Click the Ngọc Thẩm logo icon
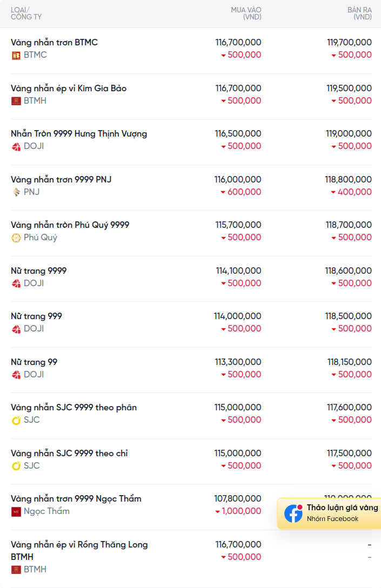381x588 pixels. (x=16, y=511)
